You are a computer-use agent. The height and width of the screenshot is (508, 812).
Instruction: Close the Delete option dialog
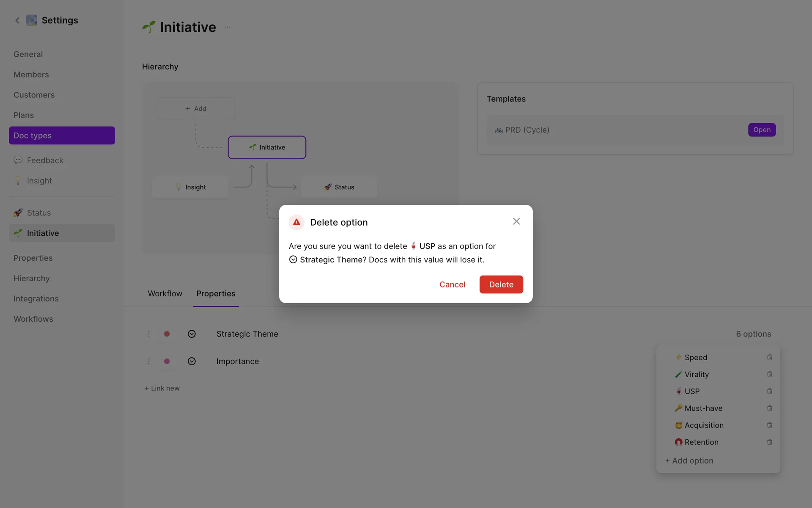(516, 221)
